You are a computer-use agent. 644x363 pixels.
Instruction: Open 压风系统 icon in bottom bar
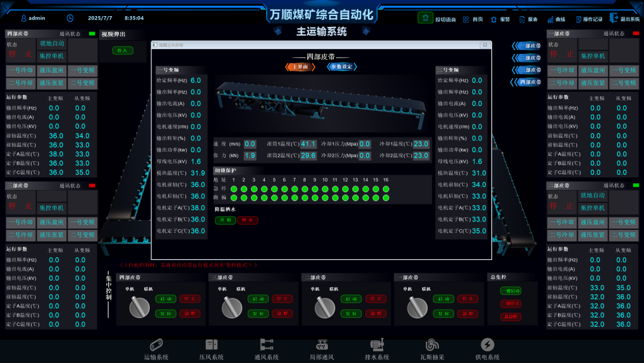(x=212, y=344)
